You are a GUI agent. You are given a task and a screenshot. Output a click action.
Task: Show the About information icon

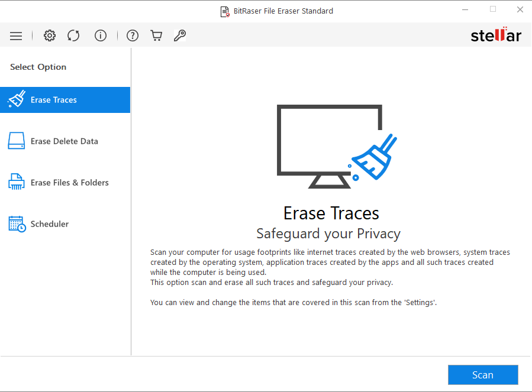[x=101, y=35]
